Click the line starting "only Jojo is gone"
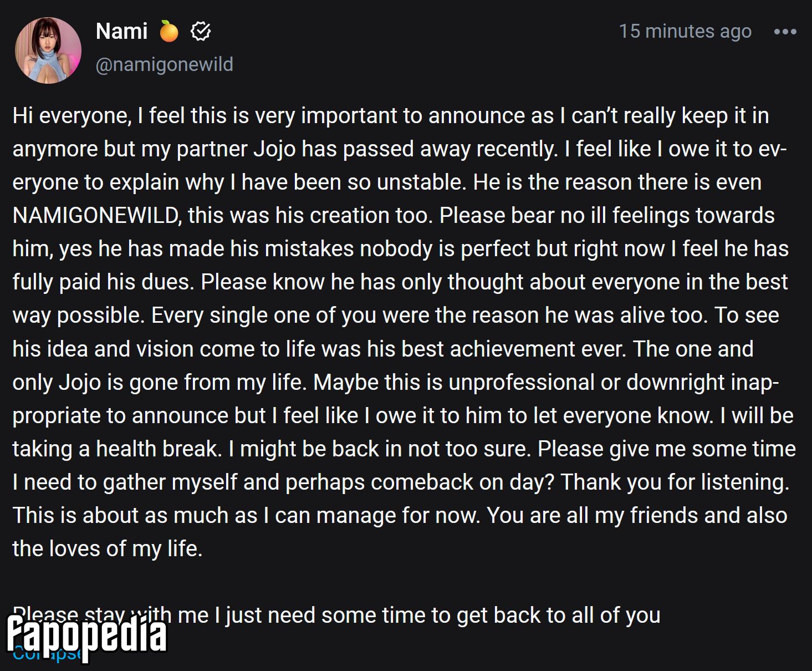 coord(396,382)
